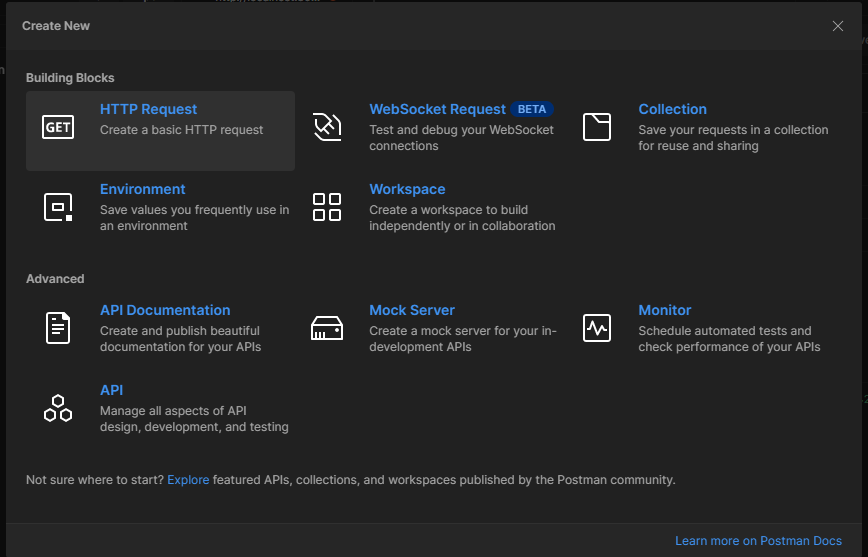Choose the API Documentation title link
Screen dimensions: 868x557
(165, 310)
